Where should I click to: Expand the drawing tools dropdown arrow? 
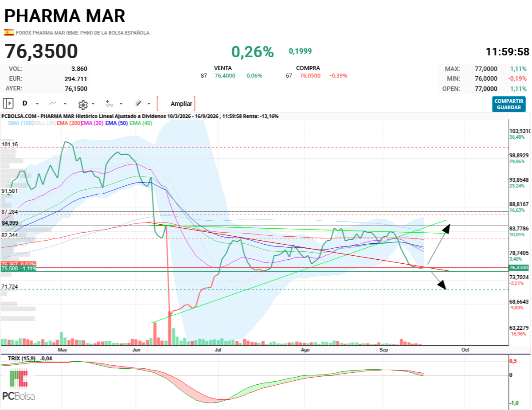click(149, 104)
